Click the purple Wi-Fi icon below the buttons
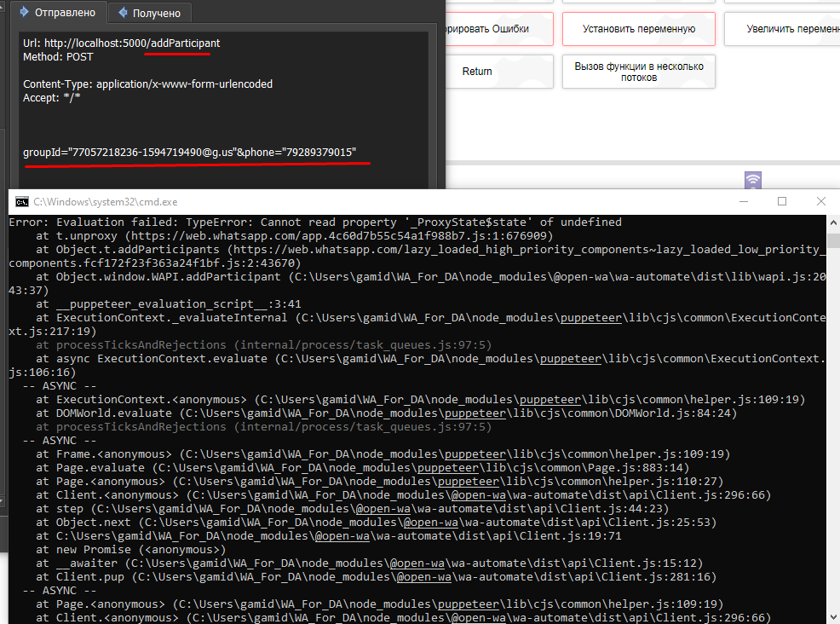The image size is (840, 624). (751, 180)
